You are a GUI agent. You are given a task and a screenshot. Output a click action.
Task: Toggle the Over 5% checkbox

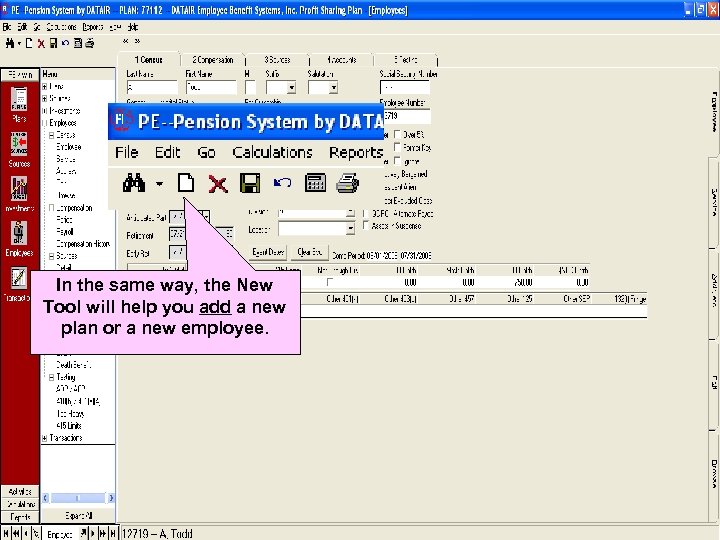(x=397, y=134)
